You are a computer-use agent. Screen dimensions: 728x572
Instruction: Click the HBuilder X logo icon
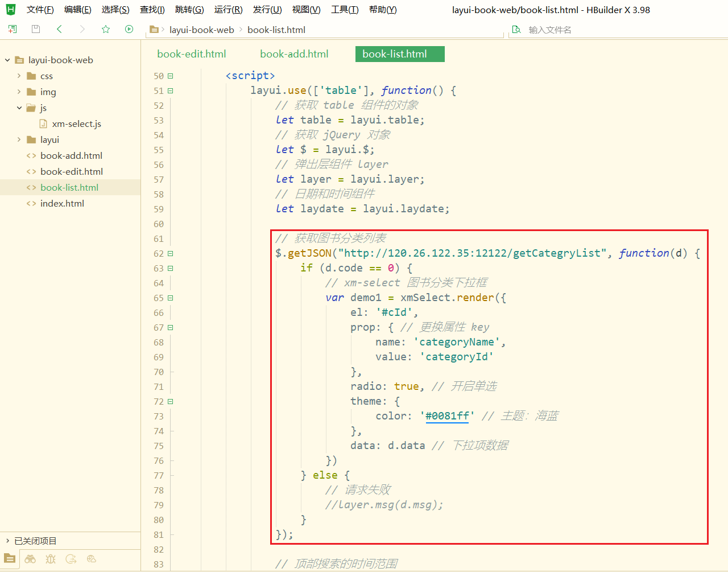pyautogui.click(x=11, y=10)
